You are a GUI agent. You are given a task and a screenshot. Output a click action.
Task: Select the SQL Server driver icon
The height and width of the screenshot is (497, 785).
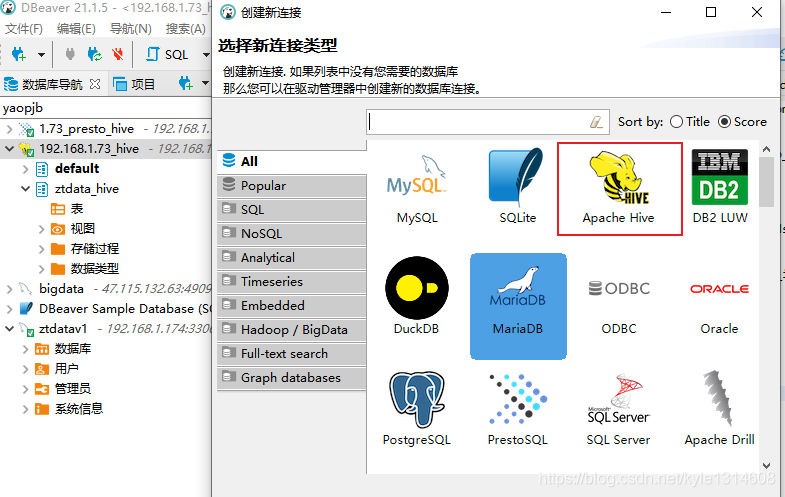point(619,399)
